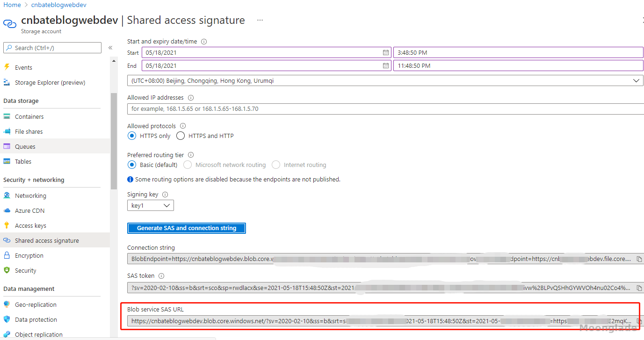Select Microsoft network routing option
Viewport: 644px width, 340px height.
pos(188,165)
